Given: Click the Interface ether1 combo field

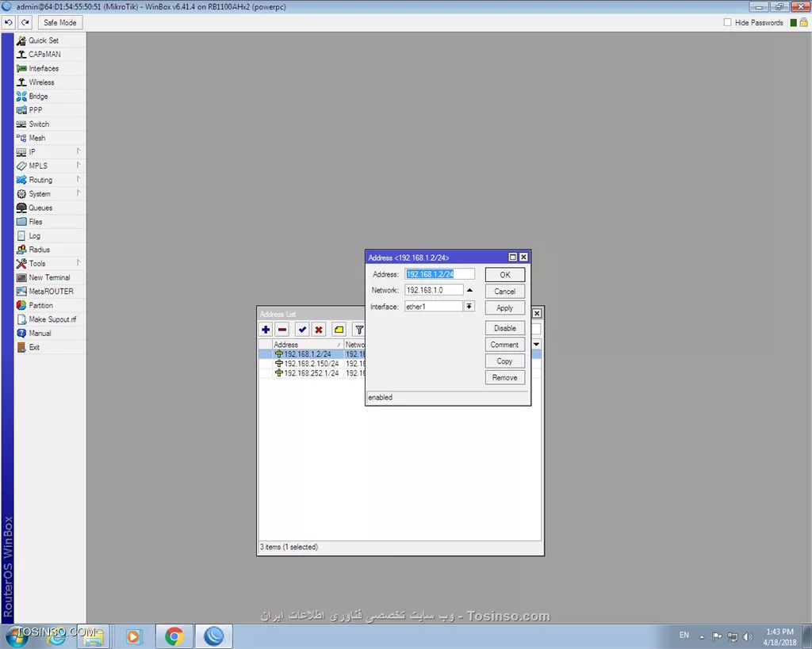Looking at the screenshot, I should 434,307.
